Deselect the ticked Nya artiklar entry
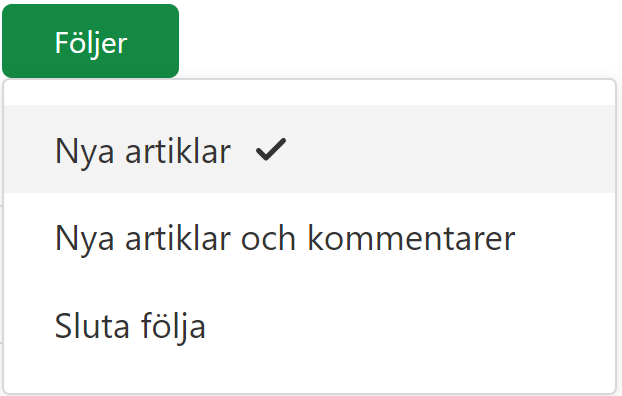Image resolution: width=622 pixels, height=396 pixels. [x=309, y=149]
